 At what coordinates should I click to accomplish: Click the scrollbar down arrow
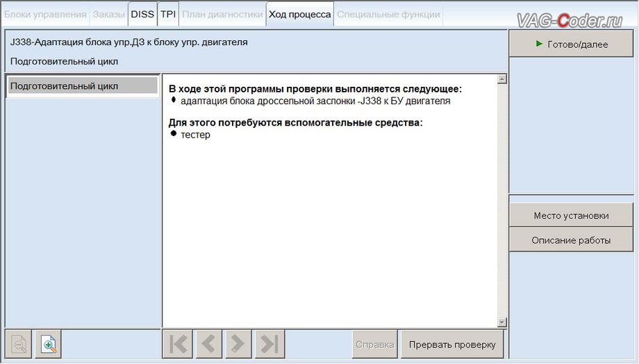point(502,322)
